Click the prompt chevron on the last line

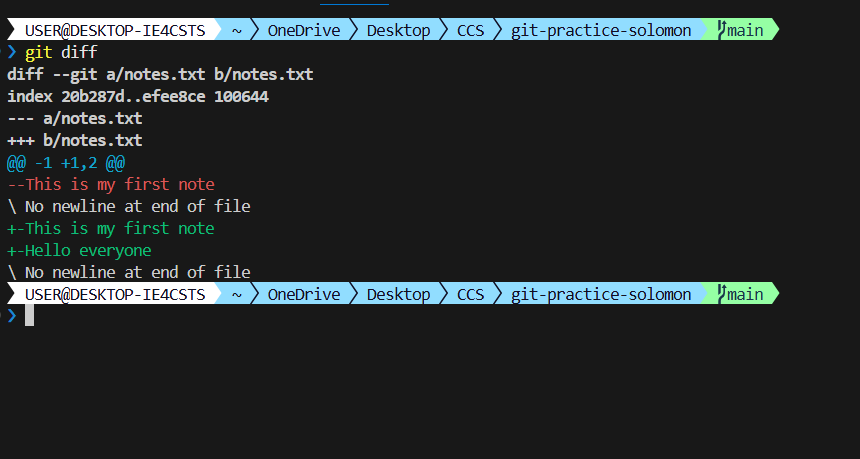[x=12, y=316]
